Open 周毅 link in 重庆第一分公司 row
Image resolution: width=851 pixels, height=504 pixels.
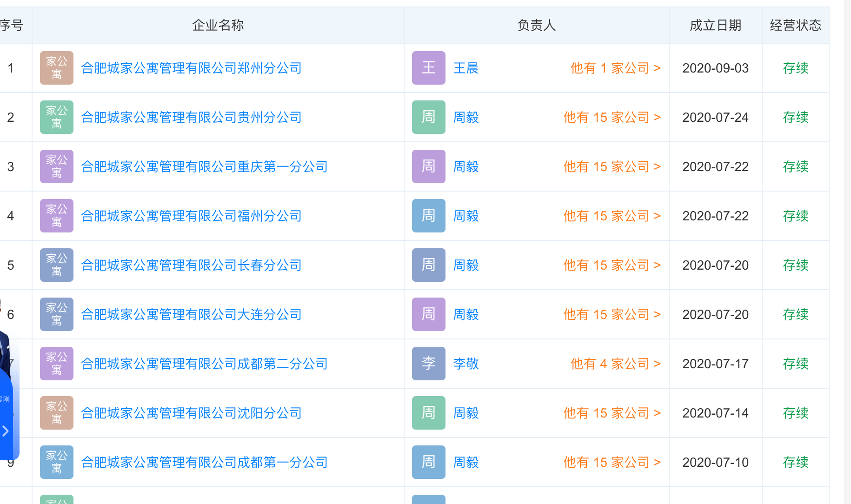[x=466, y=167]
